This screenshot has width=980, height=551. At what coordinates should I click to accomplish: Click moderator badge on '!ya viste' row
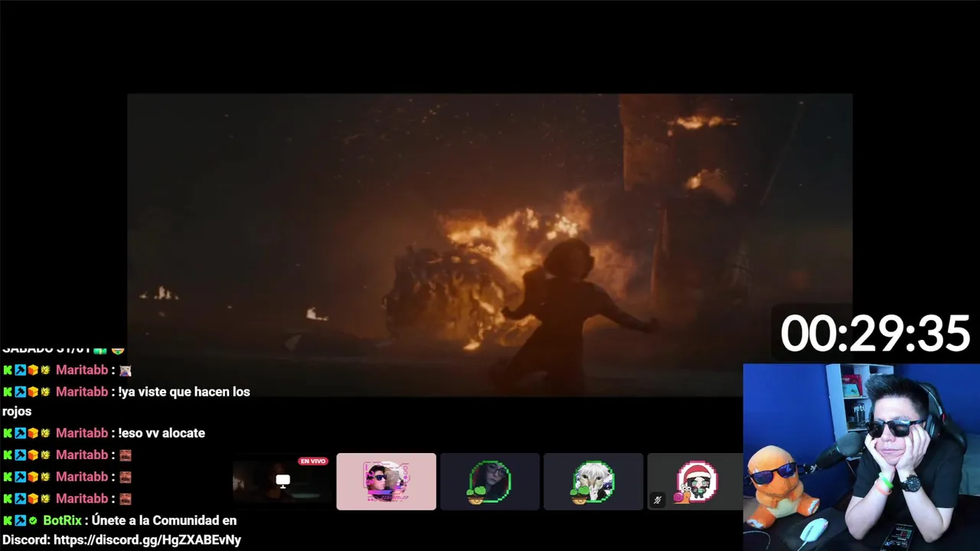[20, 392]
